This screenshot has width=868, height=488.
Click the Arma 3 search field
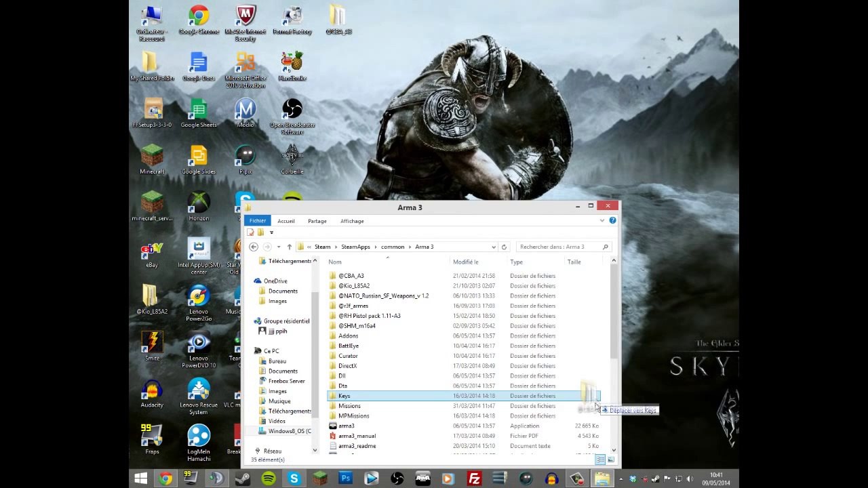[x=564, y=247]
